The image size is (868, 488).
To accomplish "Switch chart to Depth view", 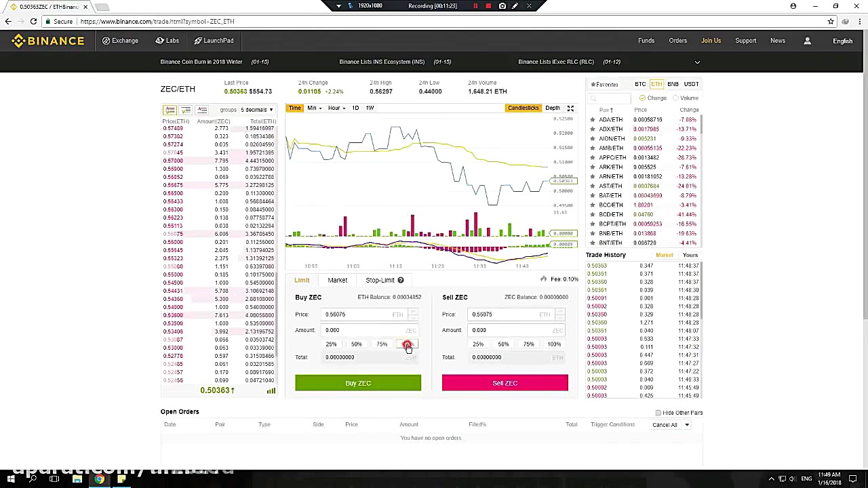I will coord(553,108).
